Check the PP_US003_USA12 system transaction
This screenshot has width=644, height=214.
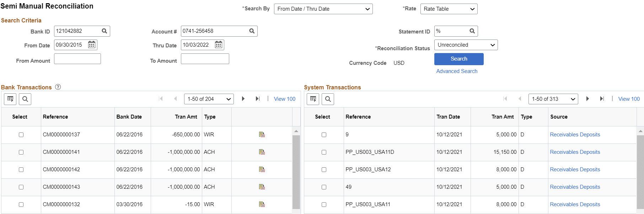point(324,170)
